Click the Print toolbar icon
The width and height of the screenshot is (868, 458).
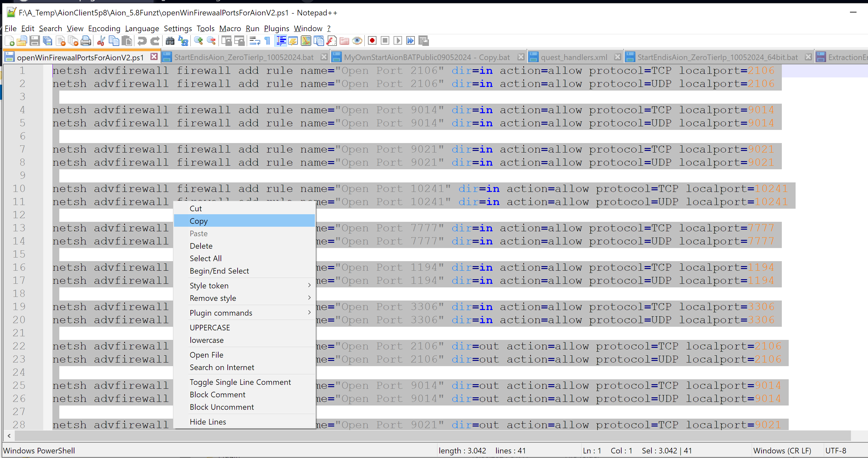point(86,41)
